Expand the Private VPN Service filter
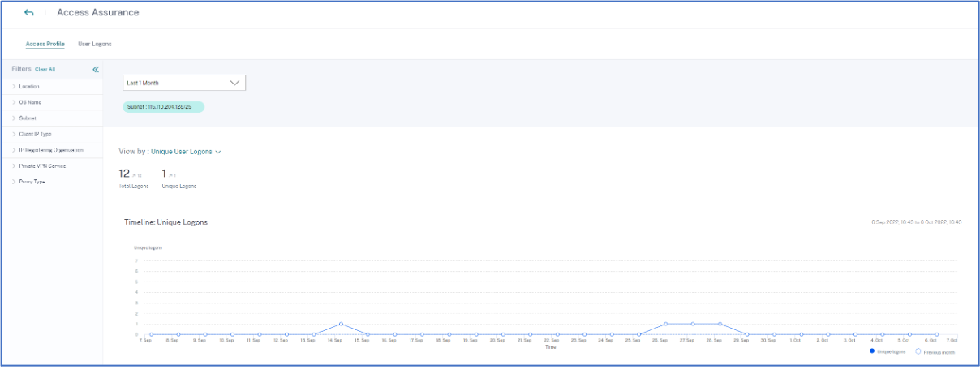 (42, 166)
